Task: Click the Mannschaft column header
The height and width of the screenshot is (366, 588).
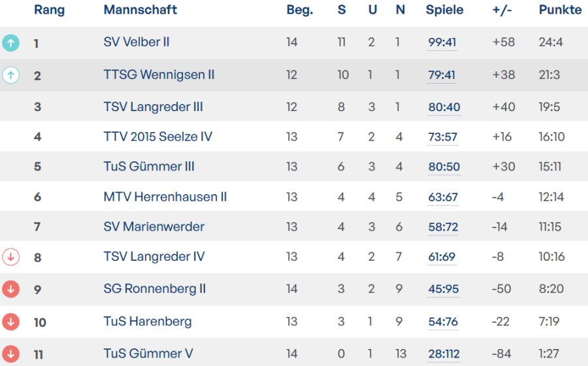Action: point(140,10)
